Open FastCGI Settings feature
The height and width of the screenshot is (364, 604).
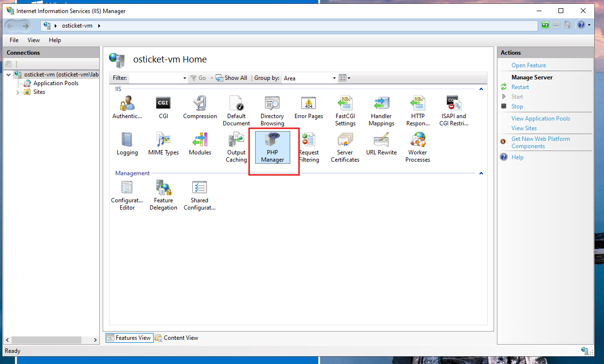[345, 111]
